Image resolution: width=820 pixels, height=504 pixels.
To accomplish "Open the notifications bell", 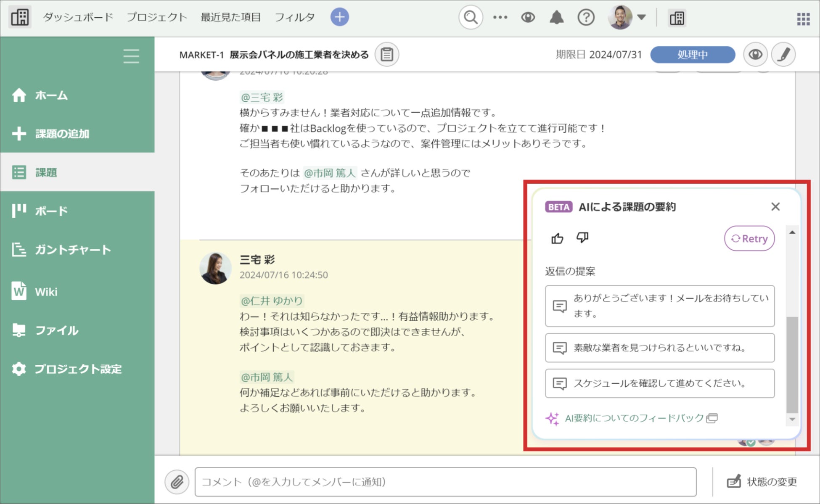I will [557, 18].
